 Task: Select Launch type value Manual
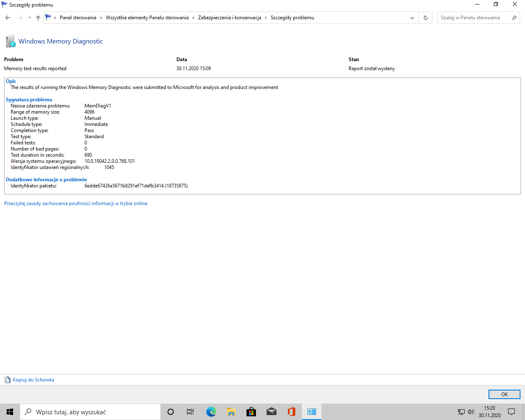[x=93, y=118]
